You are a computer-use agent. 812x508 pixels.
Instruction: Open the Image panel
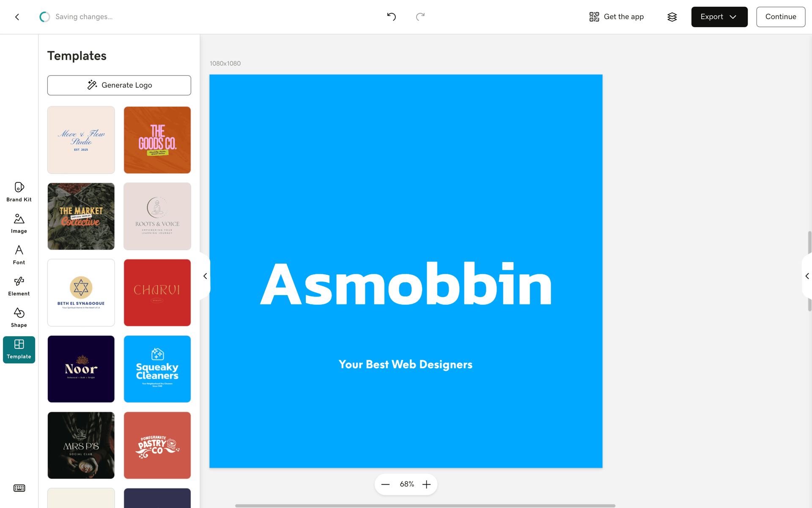(x=19, y=224)
